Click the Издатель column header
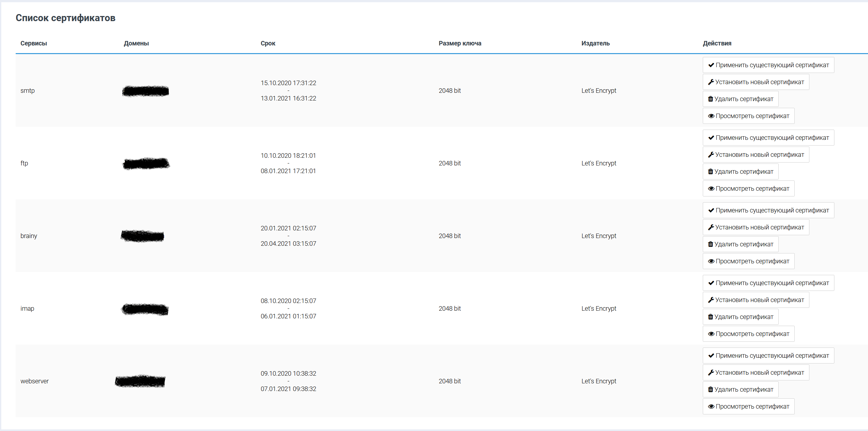The image size is (868, 431). pyautogui.click(x=596, y=43)
